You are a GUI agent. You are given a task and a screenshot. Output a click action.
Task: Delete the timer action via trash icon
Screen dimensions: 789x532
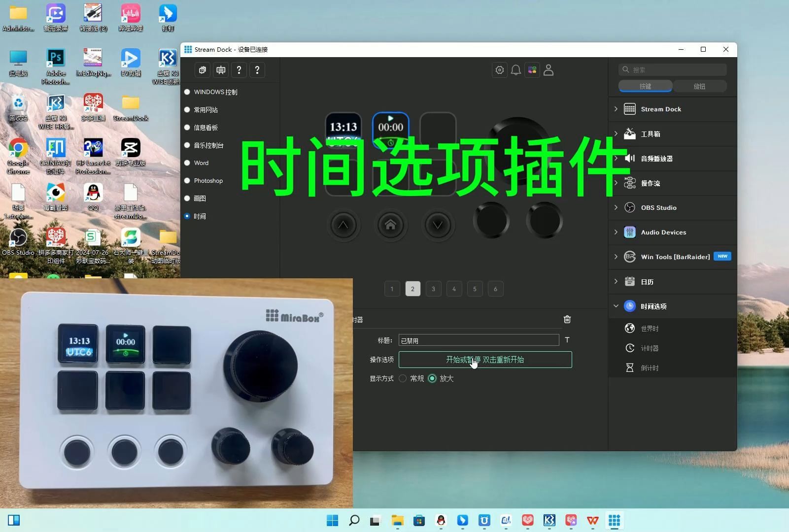(567, 319)
